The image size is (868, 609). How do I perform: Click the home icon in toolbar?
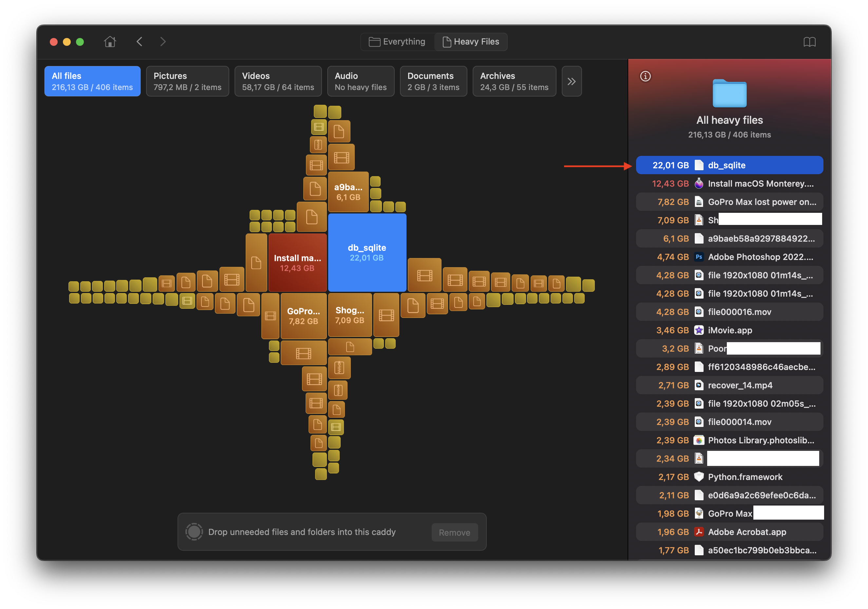110,42
